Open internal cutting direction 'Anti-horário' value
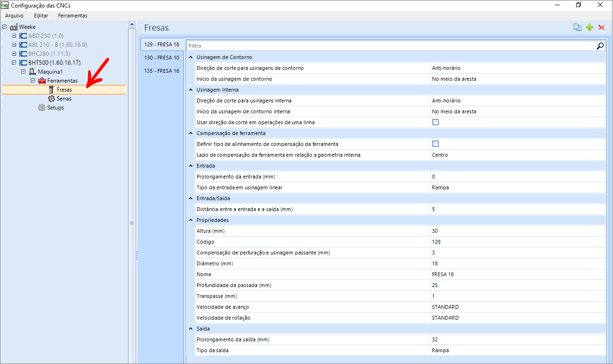Image resolution: width=613 pixels, height=364 pixels. [x=518, y=101]
